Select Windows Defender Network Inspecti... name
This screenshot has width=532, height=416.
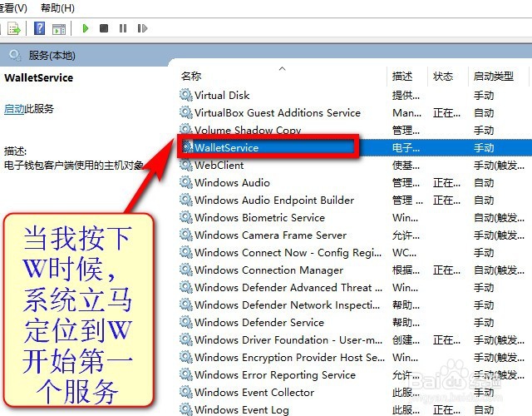pos(288,305)
